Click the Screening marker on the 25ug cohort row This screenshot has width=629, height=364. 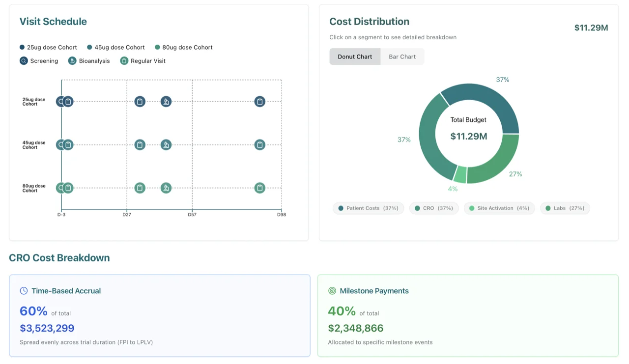[59, 101]
